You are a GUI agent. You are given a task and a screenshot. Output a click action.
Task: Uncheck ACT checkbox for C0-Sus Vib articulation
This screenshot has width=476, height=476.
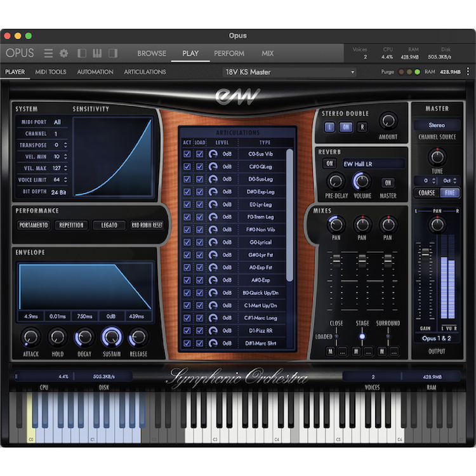click(x=187, y=154)
